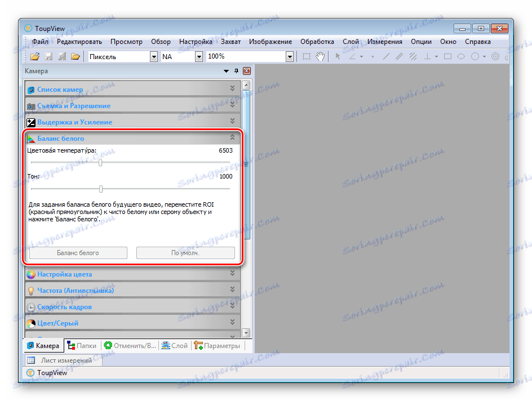The height and width of the screenshot is (401, 532).
Task: Open the Справка menu
Action: pos(478,42)
